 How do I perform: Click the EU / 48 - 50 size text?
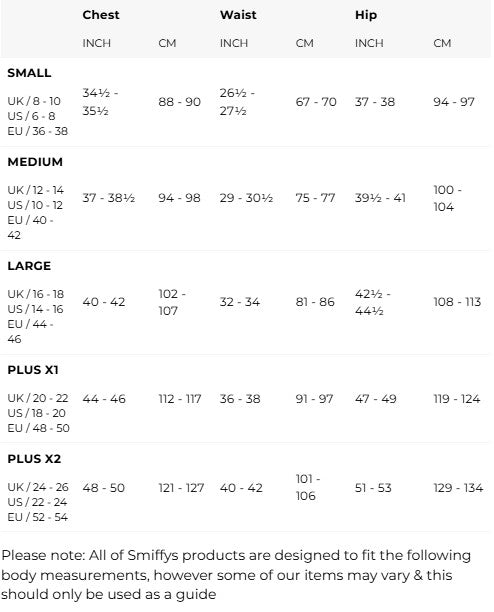click(39, 428)
